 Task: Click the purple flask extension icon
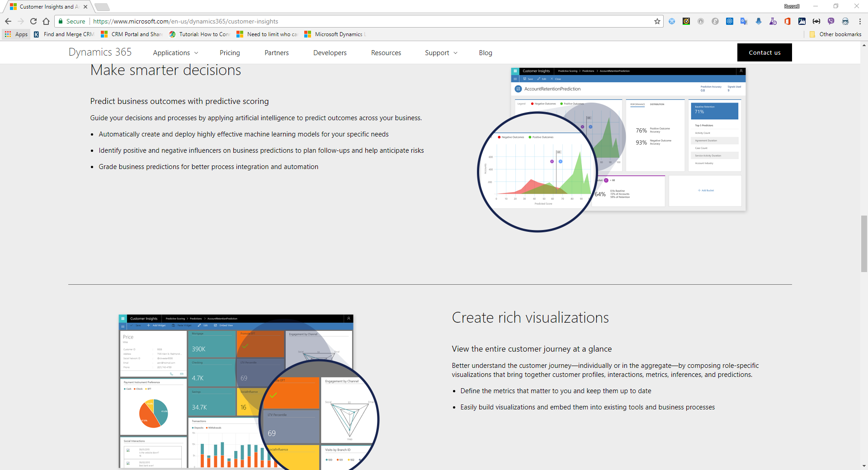click(773, 21)
